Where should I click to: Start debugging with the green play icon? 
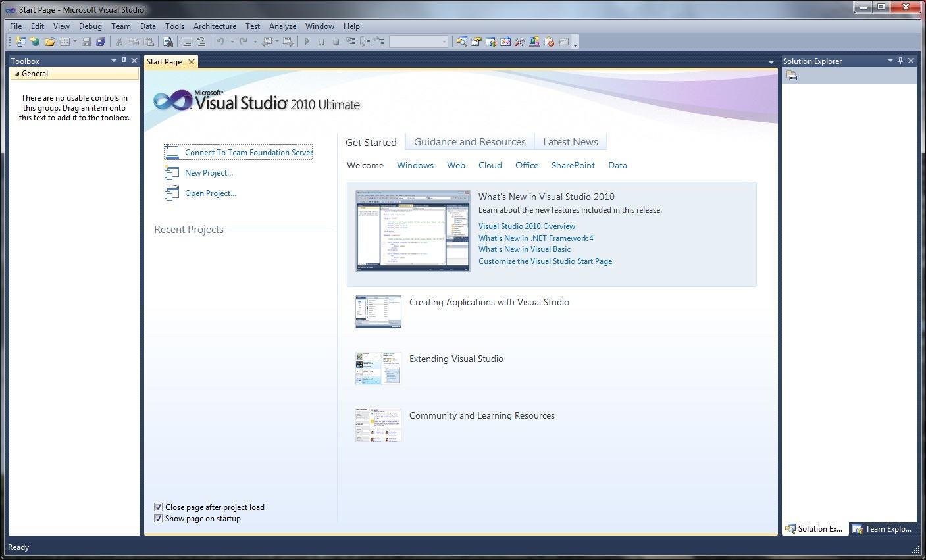pyautogui.click(x=307, y=41)
